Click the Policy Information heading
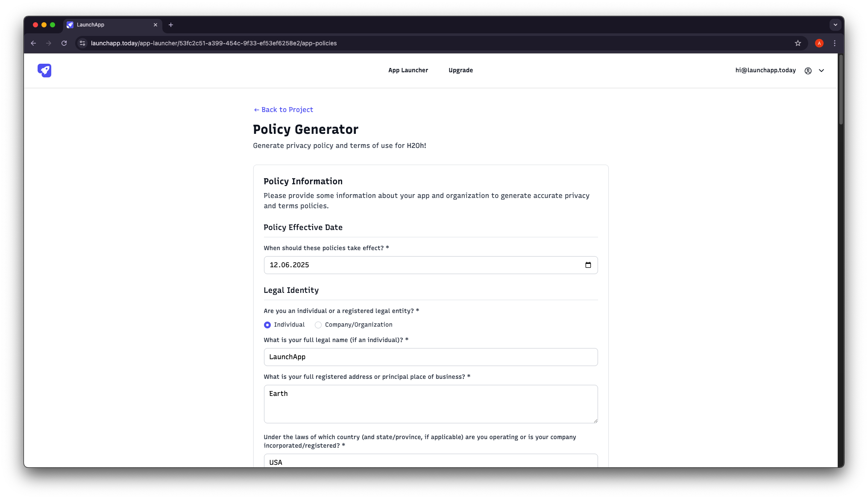Screen dimensions: 868x499 [x=303, y=181]
